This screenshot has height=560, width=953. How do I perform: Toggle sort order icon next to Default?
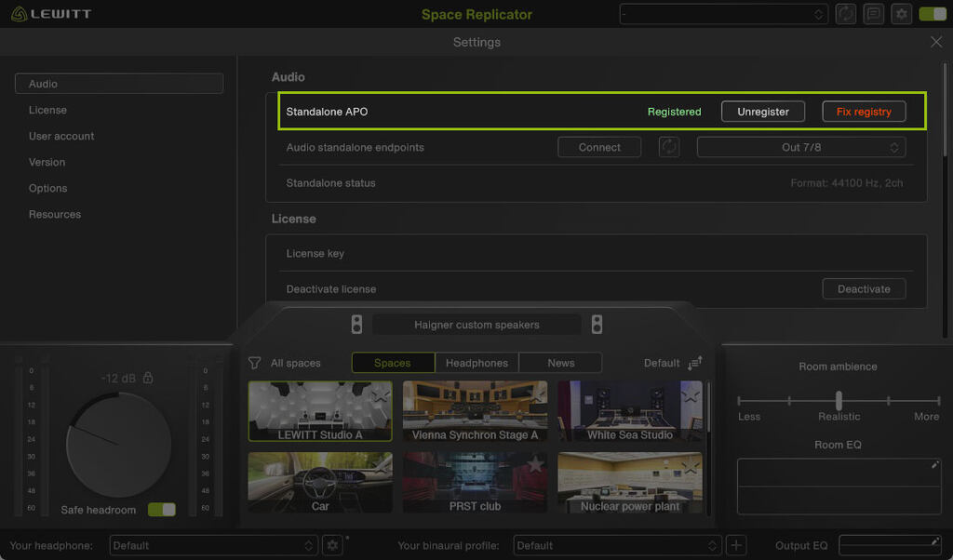click(694, 363)
